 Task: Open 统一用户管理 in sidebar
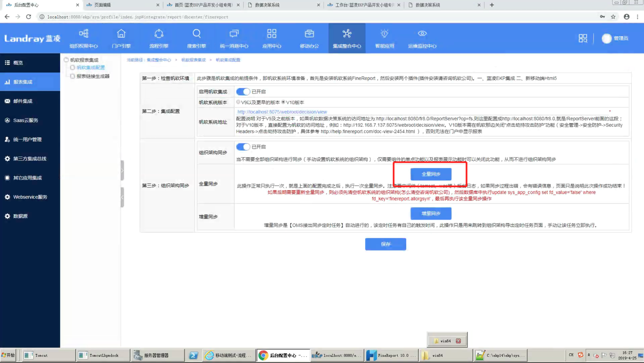click(30, 140)
